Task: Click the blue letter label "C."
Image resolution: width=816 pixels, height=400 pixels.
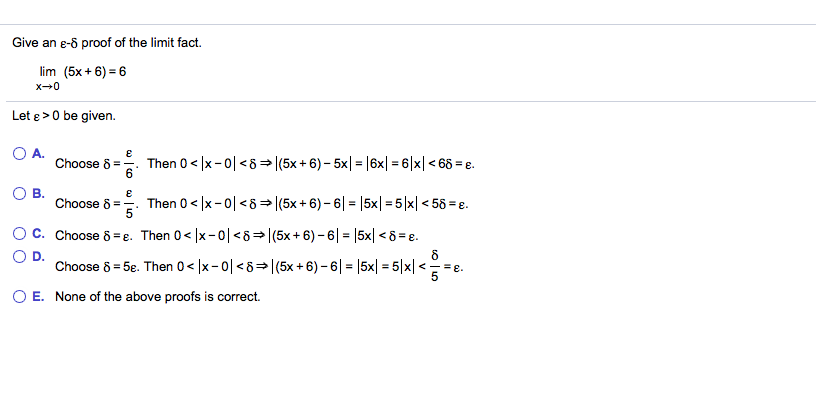Action: (39, 235)
